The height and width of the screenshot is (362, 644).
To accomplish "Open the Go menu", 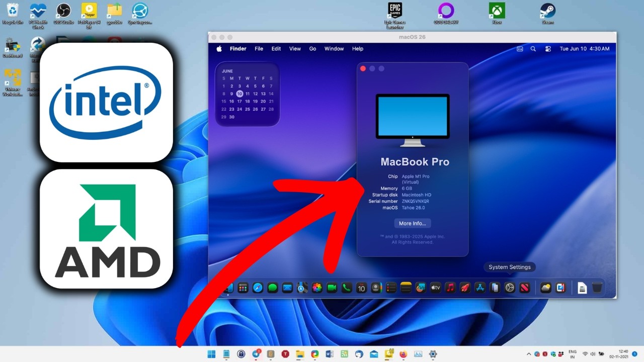I will (x=312, y=49).
